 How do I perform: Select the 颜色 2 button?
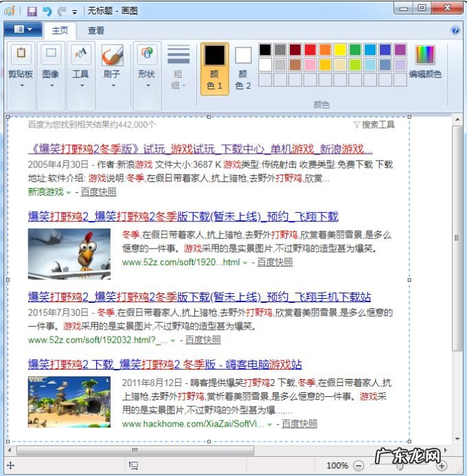point(243,69)
